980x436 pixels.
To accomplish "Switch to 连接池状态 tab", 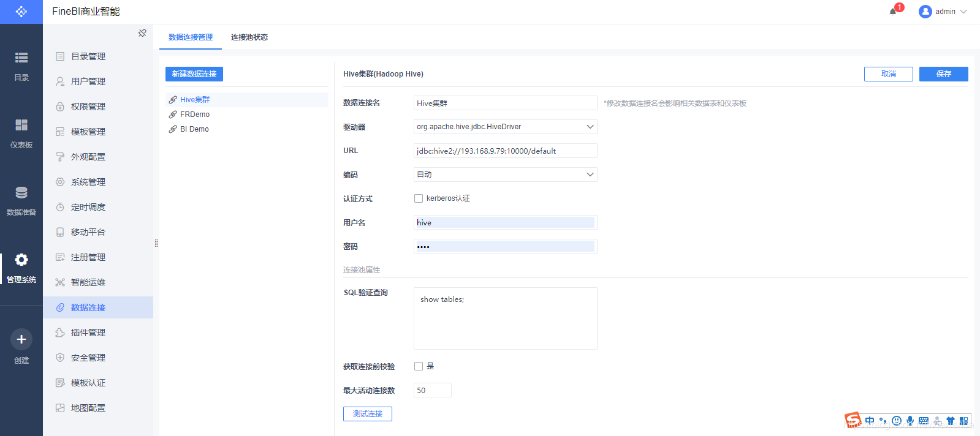I will click(249, 37).
